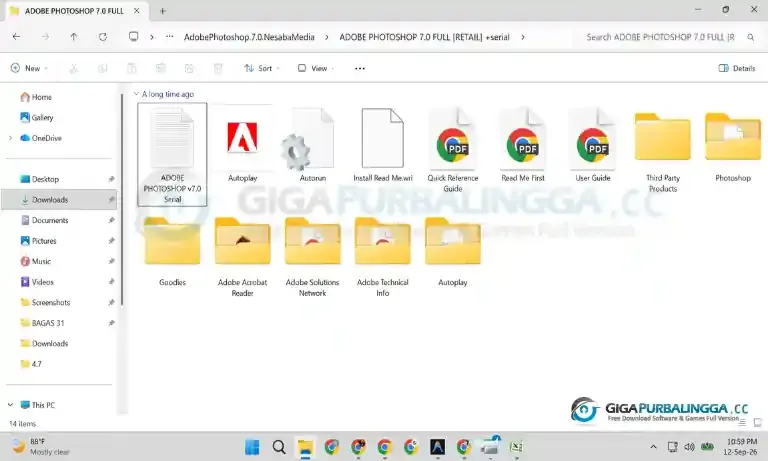Go to Home in the sidebar
This screenshot has height=461, width=768.
(x=36, y=97)
